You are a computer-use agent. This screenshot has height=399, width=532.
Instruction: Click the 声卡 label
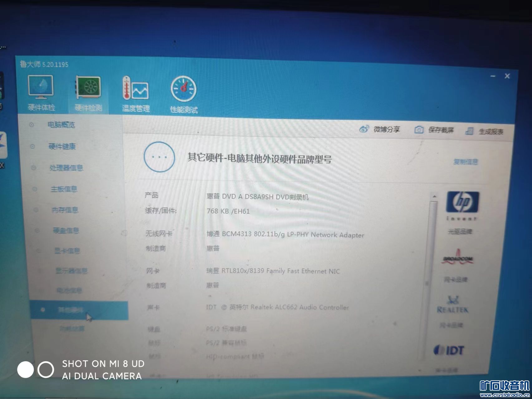click(x=153, y=308)
